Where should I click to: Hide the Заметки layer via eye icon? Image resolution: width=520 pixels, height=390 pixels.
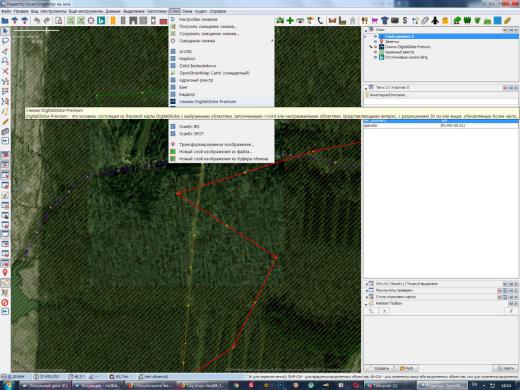pyautogui.click(x=375, y=42)
